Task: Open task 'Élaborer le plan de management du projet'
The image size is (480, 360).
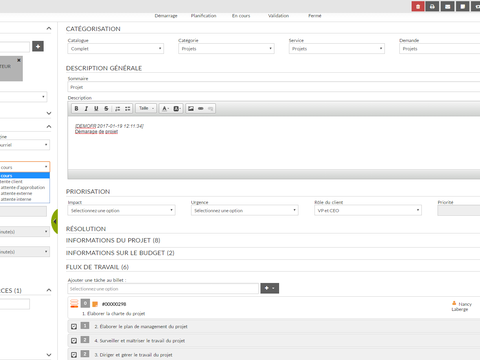Action: tap(141, 327)
